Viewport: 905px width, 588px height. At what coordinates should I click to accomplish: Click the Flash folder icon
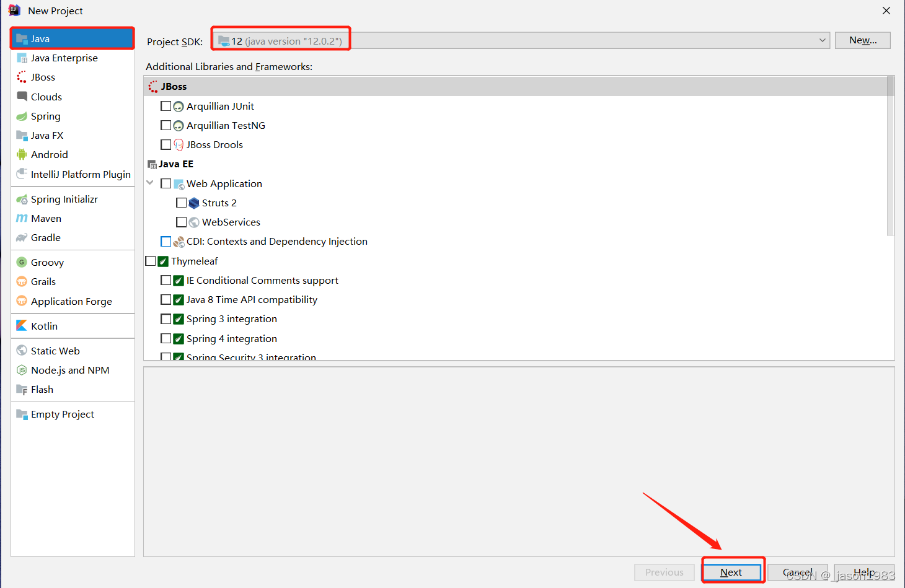22,389
